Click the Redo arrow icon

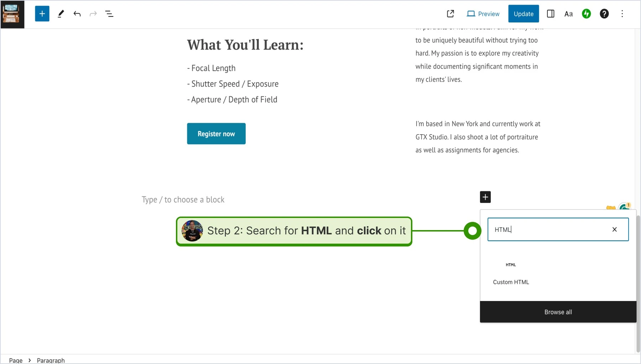[93, 14]
